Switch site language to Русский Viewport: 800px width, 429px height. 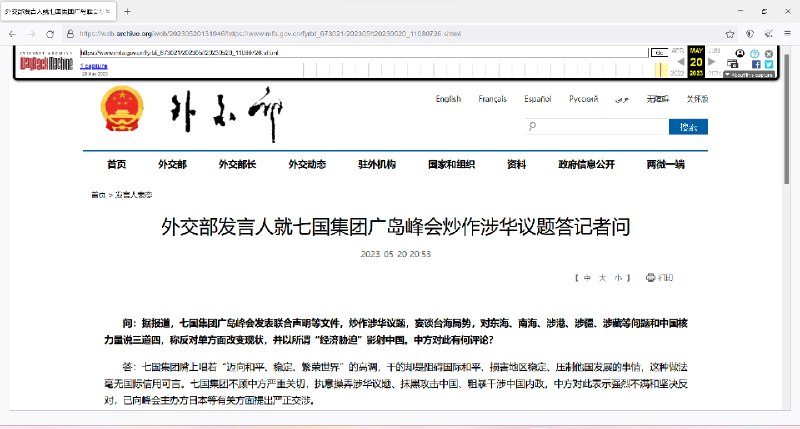(584, 99)
